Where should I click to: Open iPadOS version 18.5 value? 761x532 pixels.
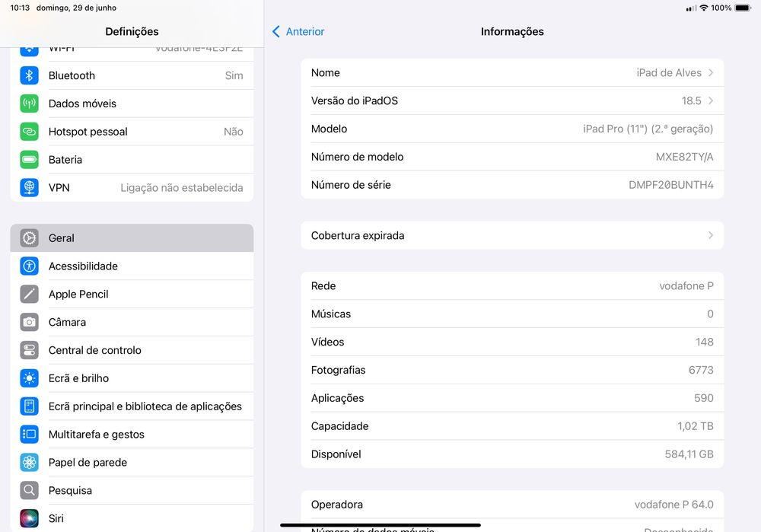tap(691, 101)
